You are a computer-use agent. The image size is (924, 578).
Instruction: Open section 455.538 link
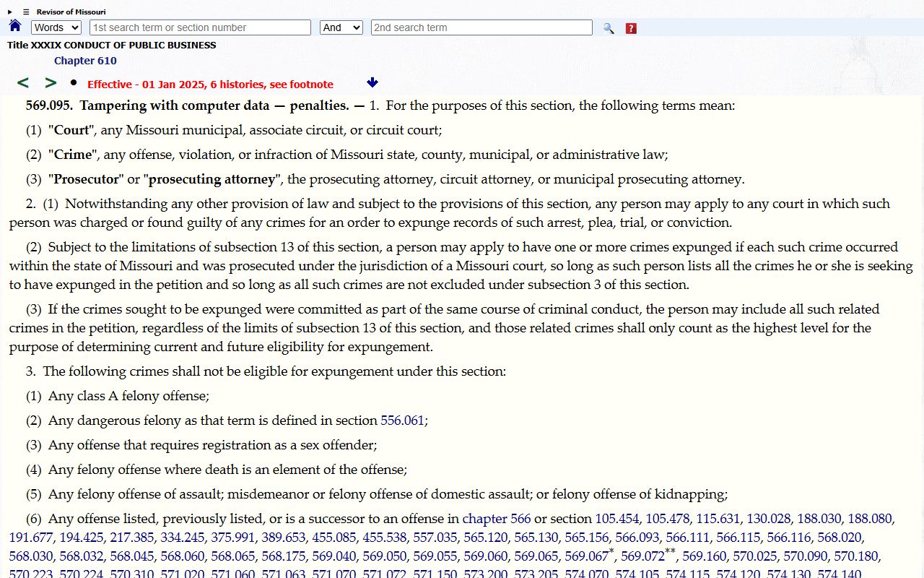coord(385,538)
